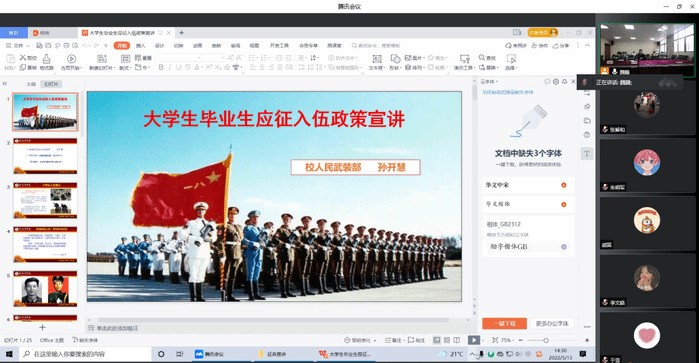
Task: Switch to the 设计 ribbon tab
Action: (x=160, y=45)
